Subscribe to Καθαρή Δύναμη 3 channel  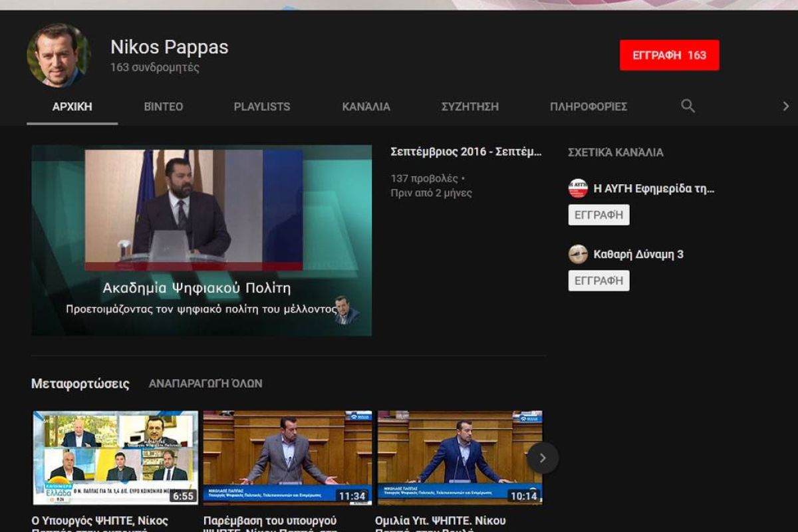coord(598,281)
